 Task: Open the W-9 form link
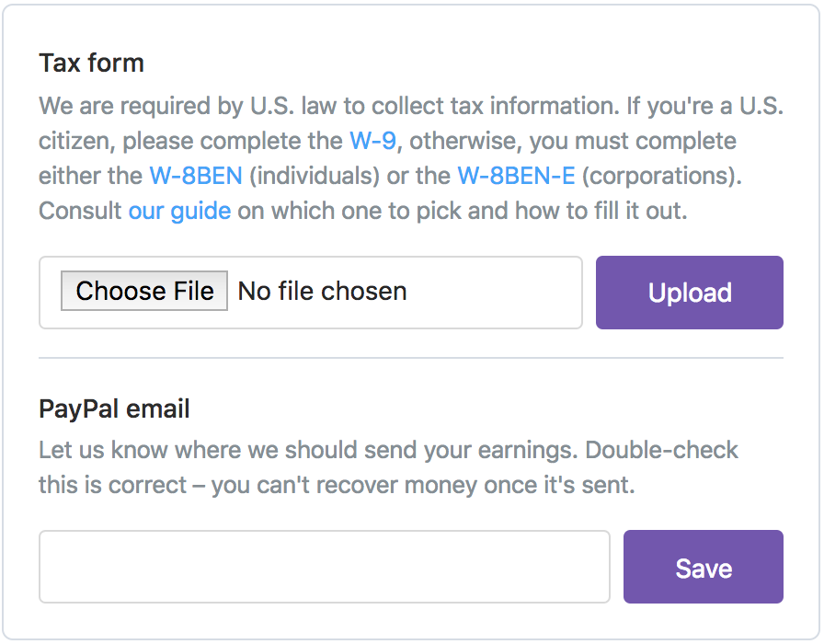tap(373, 142)
